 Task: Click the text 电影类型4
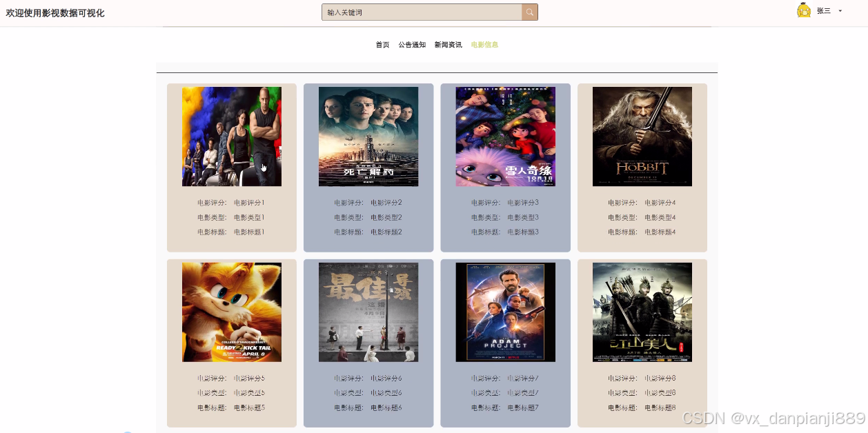point(660,218)
